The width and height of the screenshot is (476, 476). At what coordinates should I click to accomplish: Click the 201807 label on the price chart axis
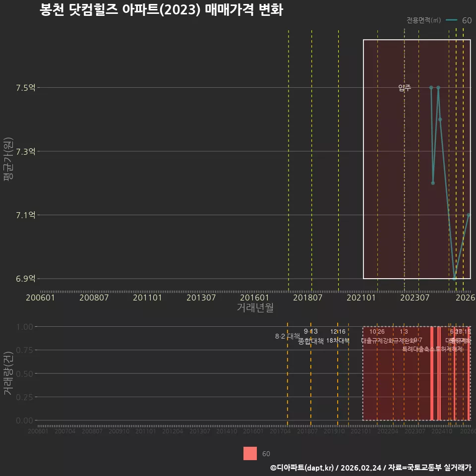[307, 297]
